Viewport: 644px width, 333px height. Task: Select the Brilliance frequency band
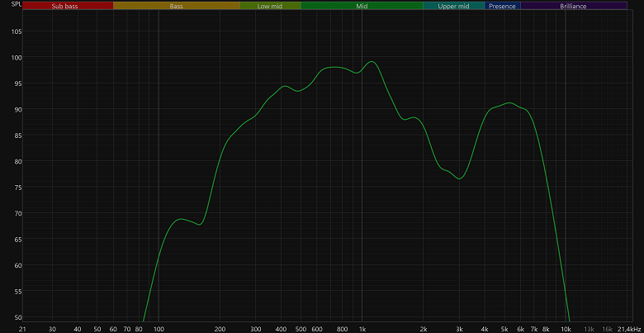[574, 6]
